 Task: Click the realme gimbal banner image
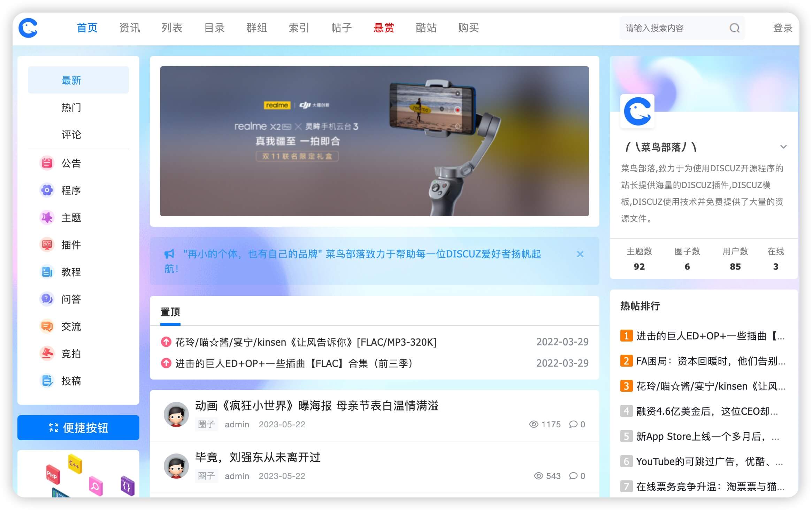point(374,141)
